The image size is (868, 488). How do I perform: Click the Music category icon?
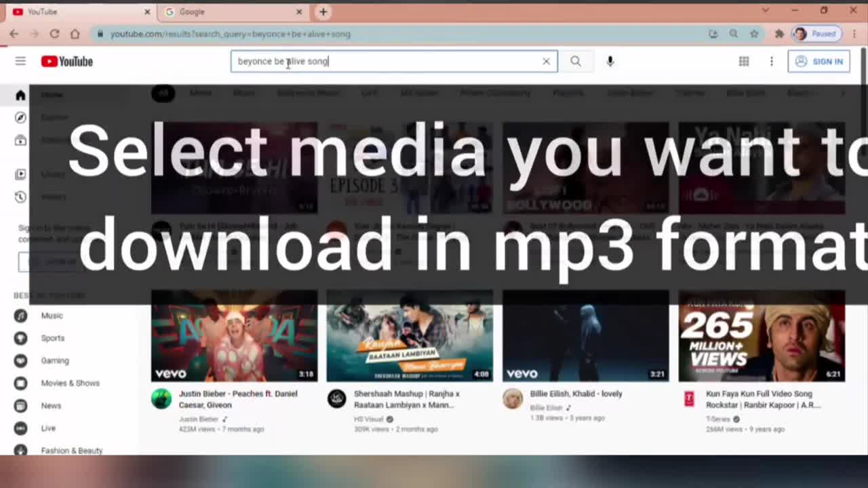[21, 315]
